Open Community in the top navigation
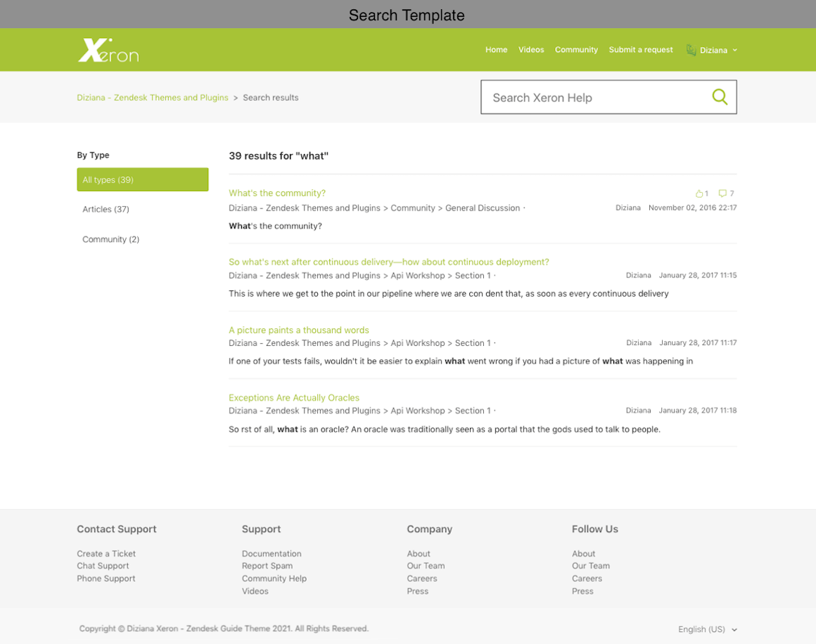The height and width of the screenshot is (644, 816). pyautogui.click(x=576, y=50)
